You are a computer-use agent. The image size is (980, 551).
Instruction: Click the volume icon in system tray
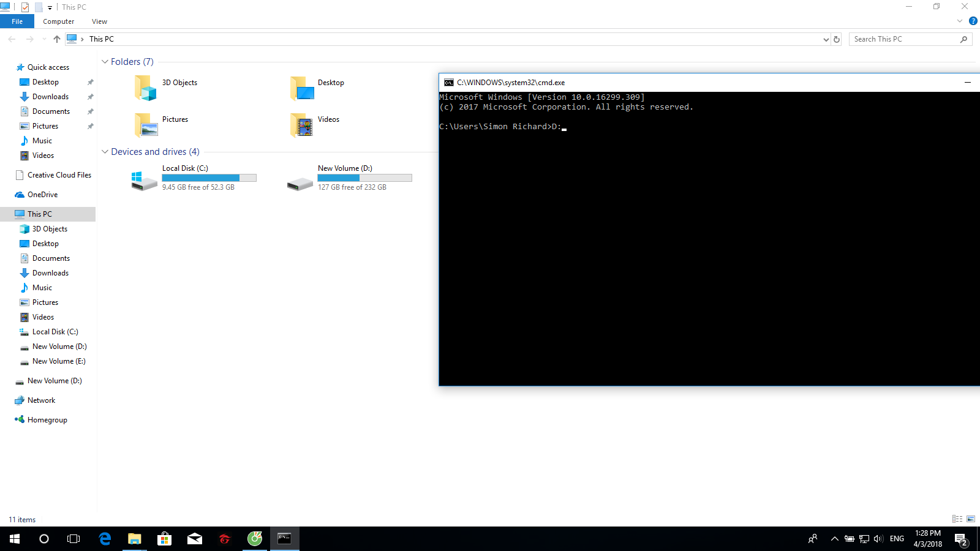(878, 539)
